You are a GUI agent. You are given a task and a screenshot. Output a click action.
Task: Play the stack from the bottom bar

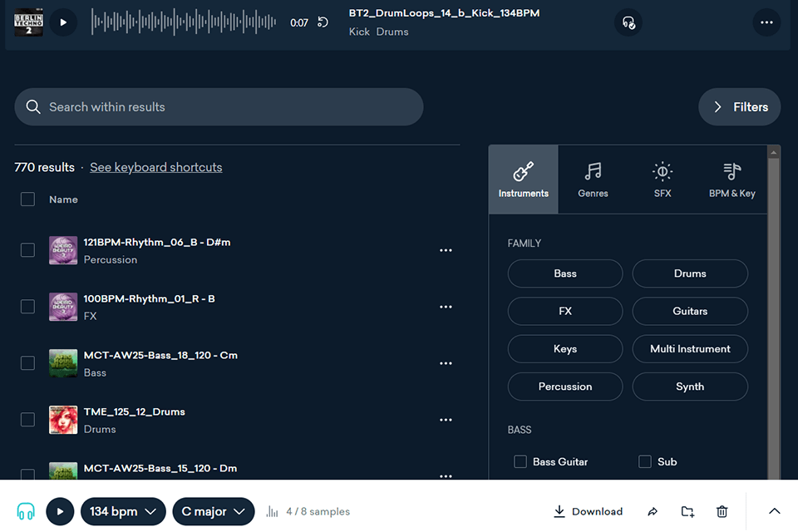(x=60, y=511)
